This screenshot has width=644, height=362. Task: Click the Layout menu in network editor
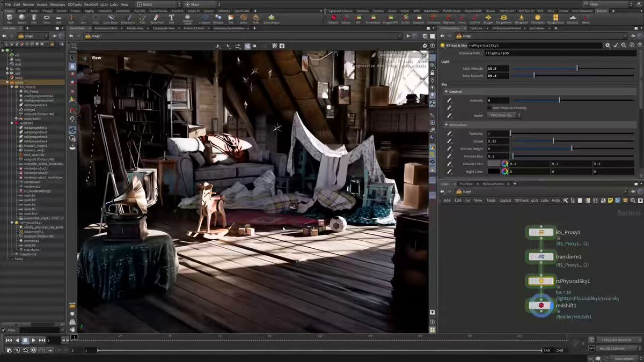[505, 200]
